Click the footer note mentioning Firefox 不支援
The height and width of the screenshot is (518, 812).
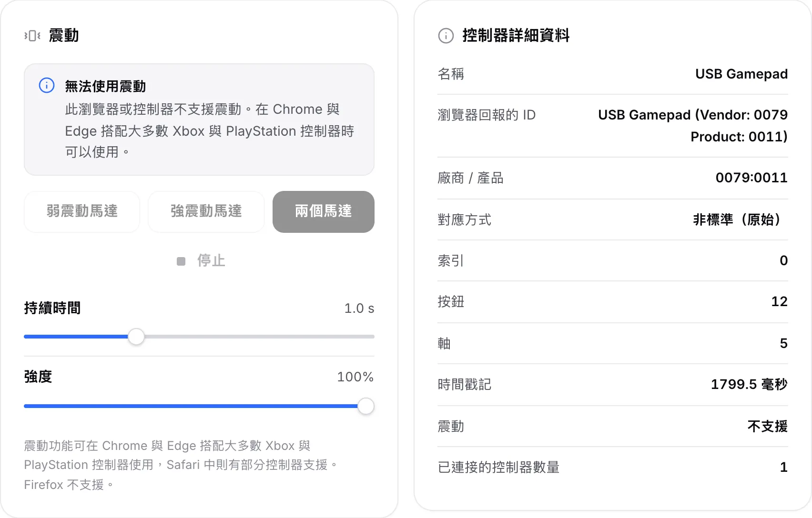point(181,465)
